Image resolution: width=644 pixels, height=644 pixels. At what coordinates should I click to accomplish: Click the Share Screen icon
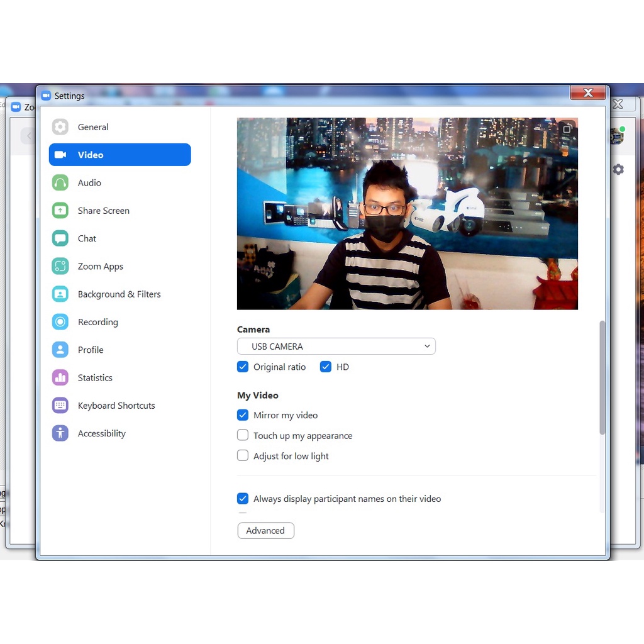[x=60, y=211]
